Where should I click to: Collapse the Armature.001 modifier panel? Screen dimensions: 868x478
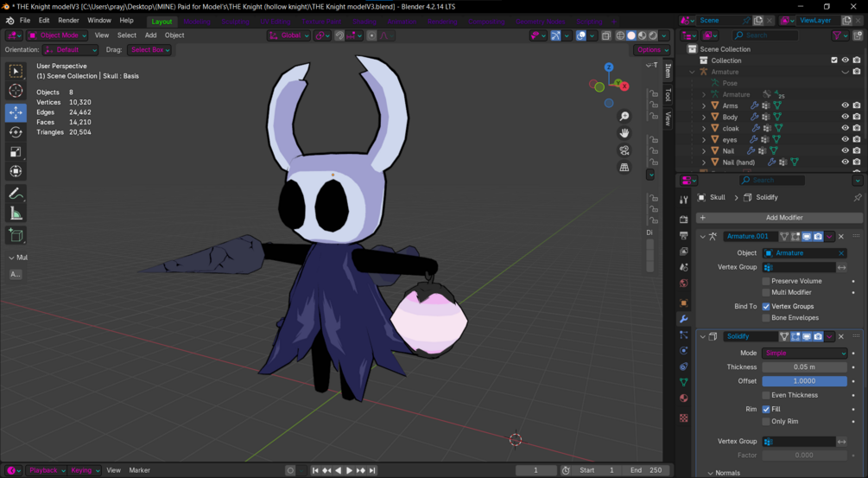tap(702, 237)
